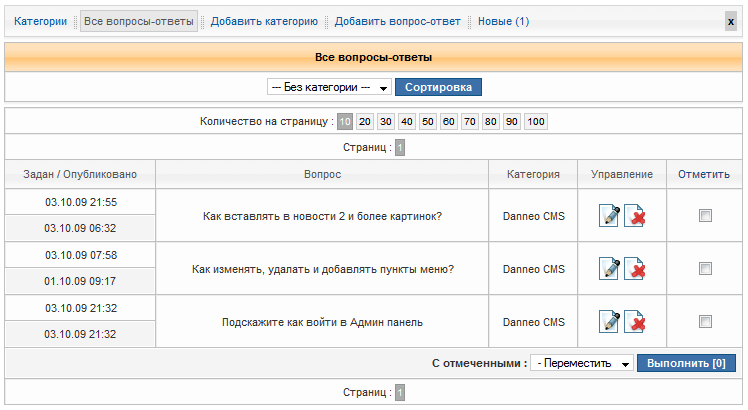The image size is (748, 410).
Task: Delete the question about inserting pictures in news
Action: [634, 215]
